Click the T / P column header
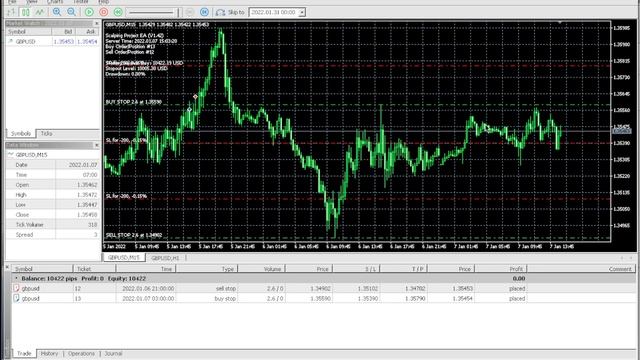This screenshot has width=640, height=360. click(404, 269)
